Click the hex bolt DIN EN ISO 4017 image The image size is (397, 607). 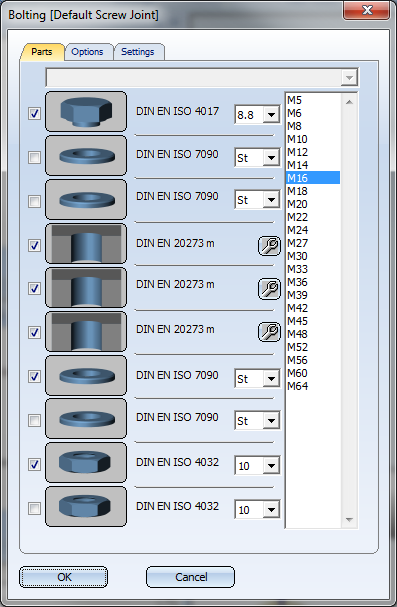(x=86, y=111)
